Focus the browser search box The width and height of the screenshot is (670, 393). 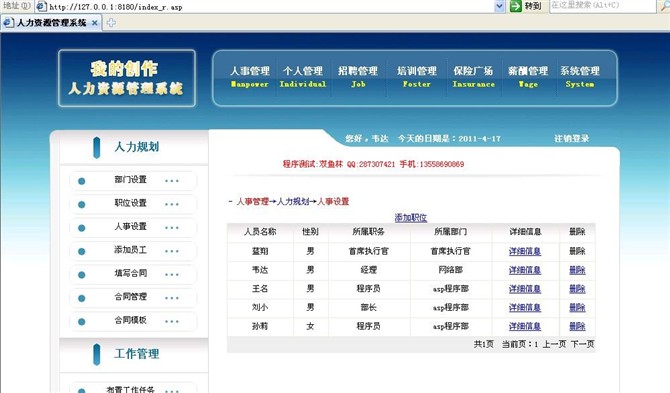tap(602, 6)
